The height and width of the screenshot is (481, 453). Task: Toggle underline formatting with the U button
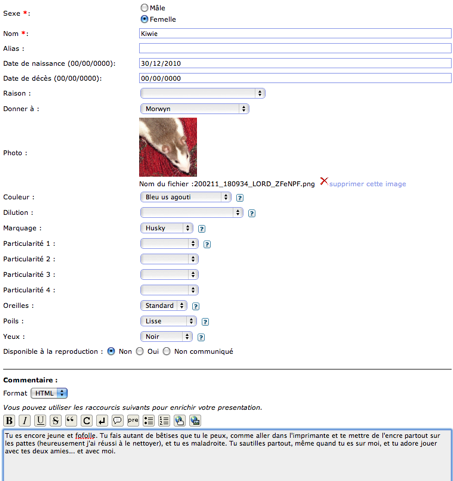point(40,421)
